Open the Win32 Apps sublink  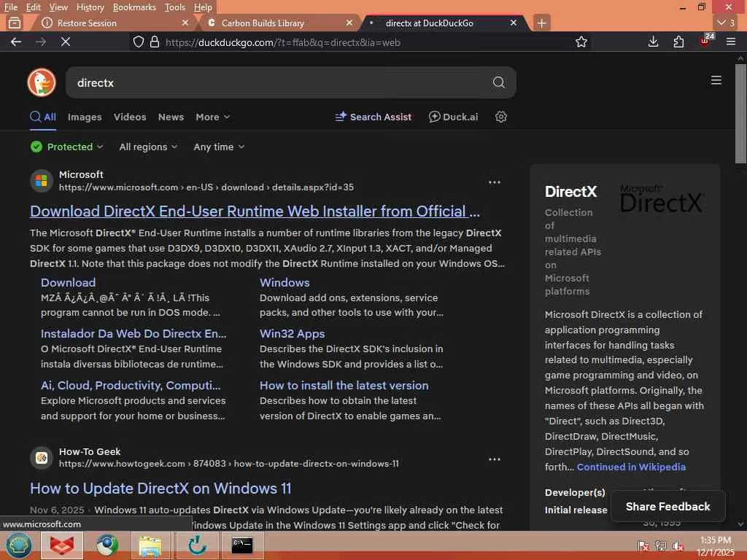coord(292,333)
